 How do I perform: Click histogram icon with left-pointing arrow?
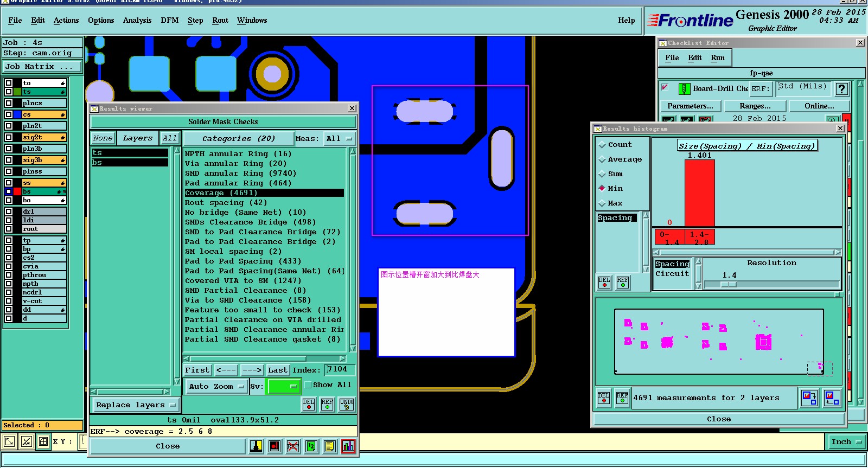click(832, 398)
